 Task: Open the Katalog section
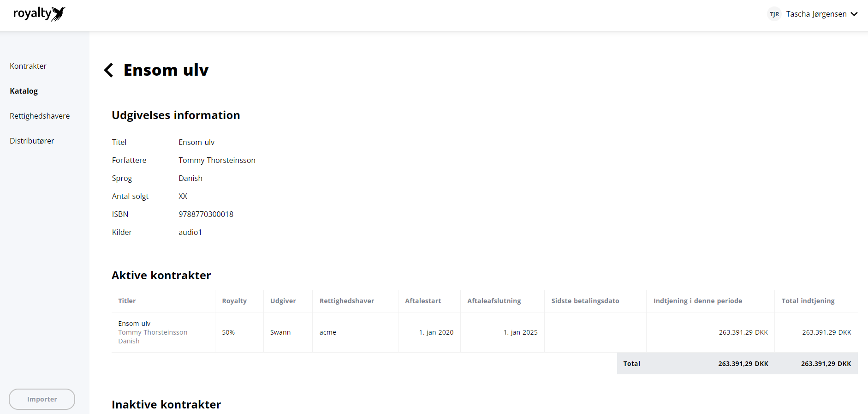(x=24, y=91)
